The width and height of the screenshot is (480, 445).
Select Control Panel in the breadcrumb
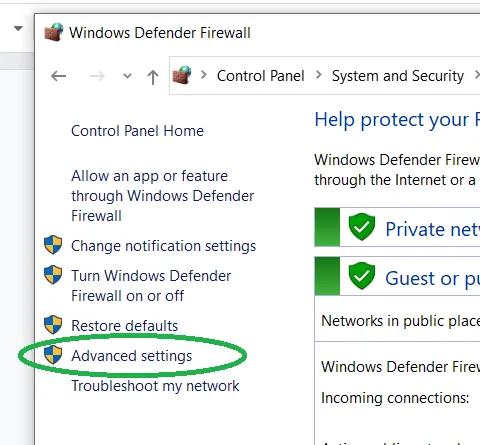(261, 76)
